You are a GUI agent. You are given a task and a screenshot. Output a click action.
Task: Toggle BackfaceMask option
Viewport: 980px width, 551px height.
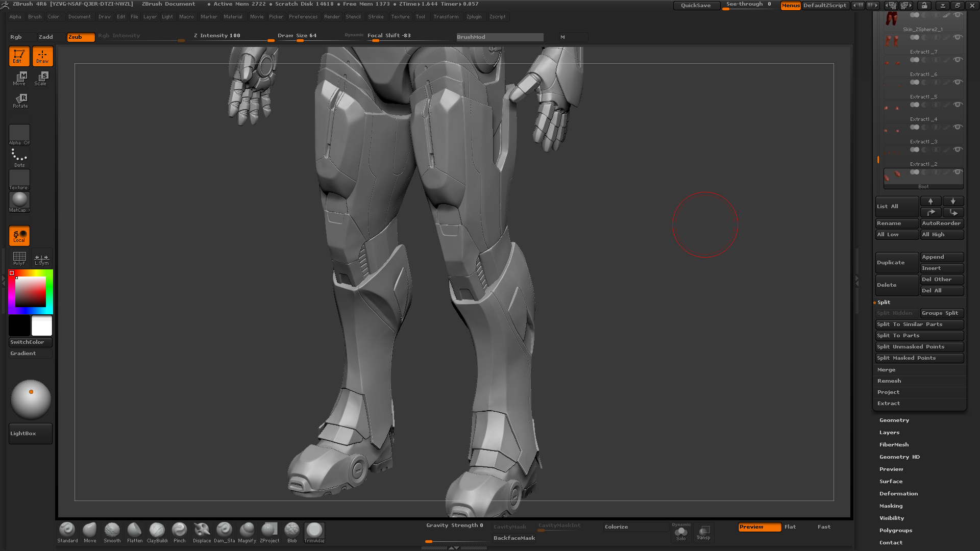click(514, 538)
